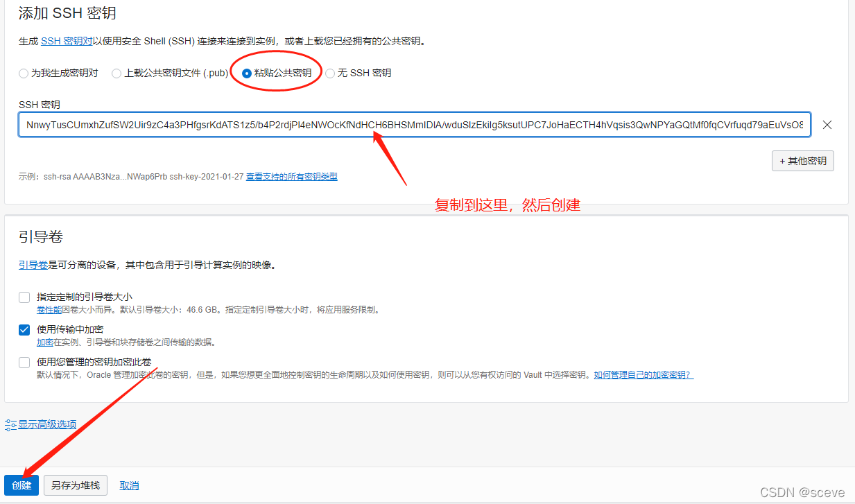Screen dimensions: 855x504
Task: Click the 引导卷 section heading
Action: coord(41,237)
